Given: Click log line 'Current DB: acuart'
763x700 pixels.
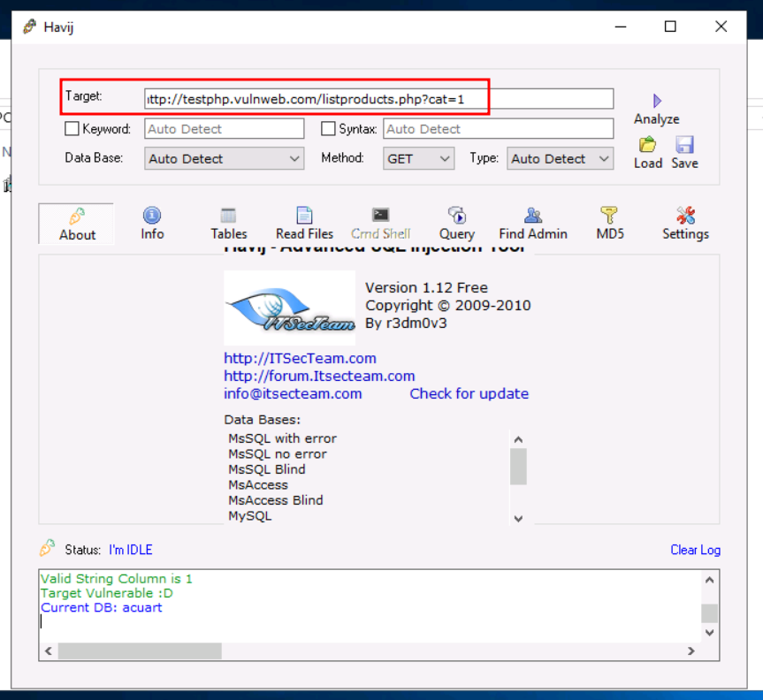Looking at the screenshot, I should pos(101,607).
